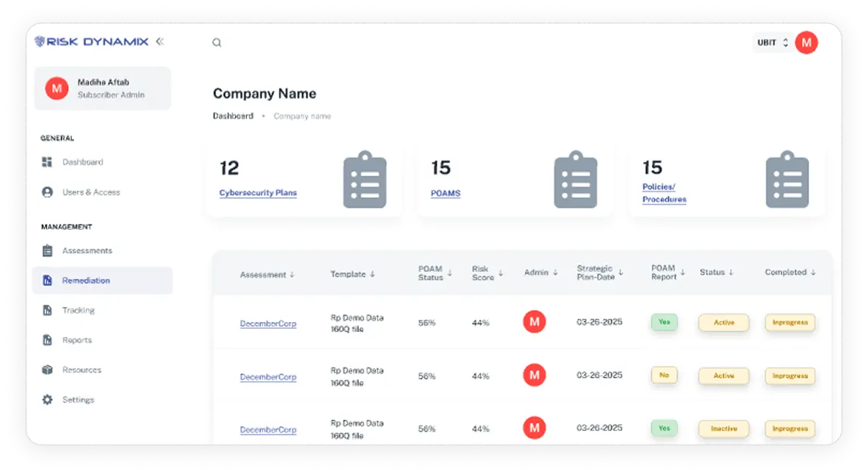Click the Remediation sidebar icon
This screenshot has width=868, height=474.
tap(47, 280)
